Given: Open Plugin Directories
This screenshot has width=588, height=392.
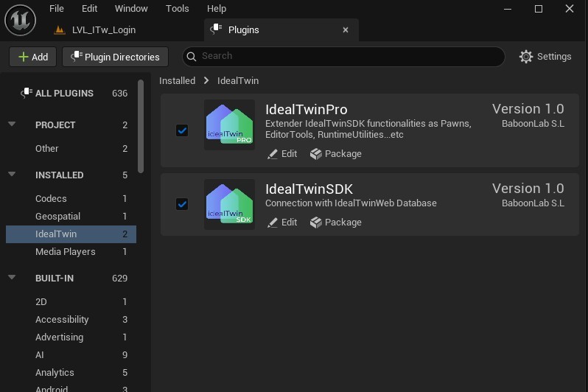Looking at the screenshot, I should (x=115, y=57).
